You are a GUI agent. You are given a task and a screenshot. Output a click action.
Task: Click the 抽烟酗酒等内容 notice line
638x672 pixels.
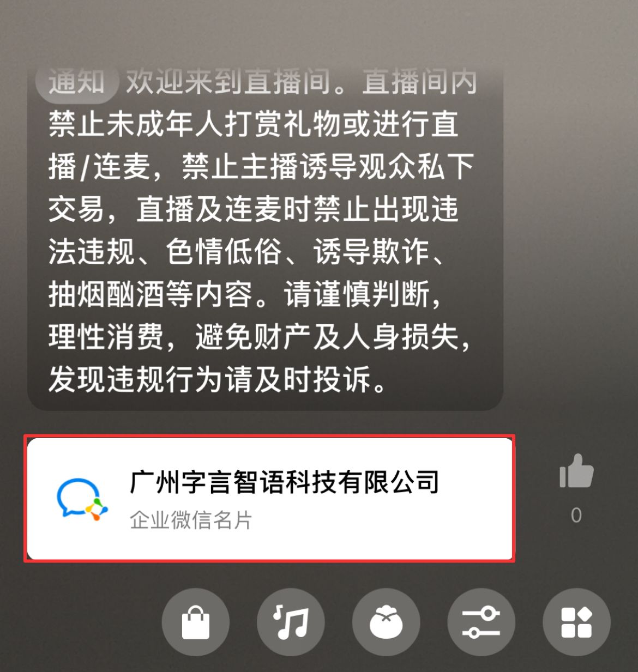[x=245, y=294]
